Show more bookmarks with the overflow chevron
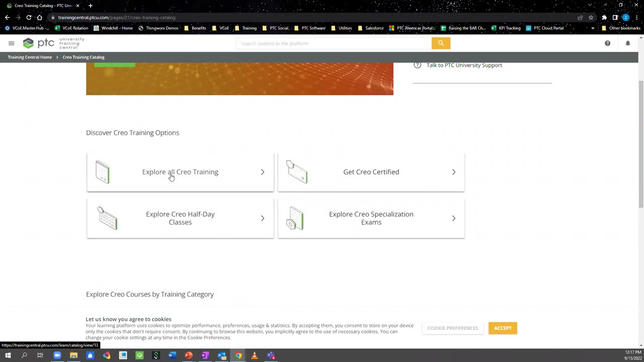The width and height of the screenshot is (644, 362). pyautogui.click(x=593, y=28)
